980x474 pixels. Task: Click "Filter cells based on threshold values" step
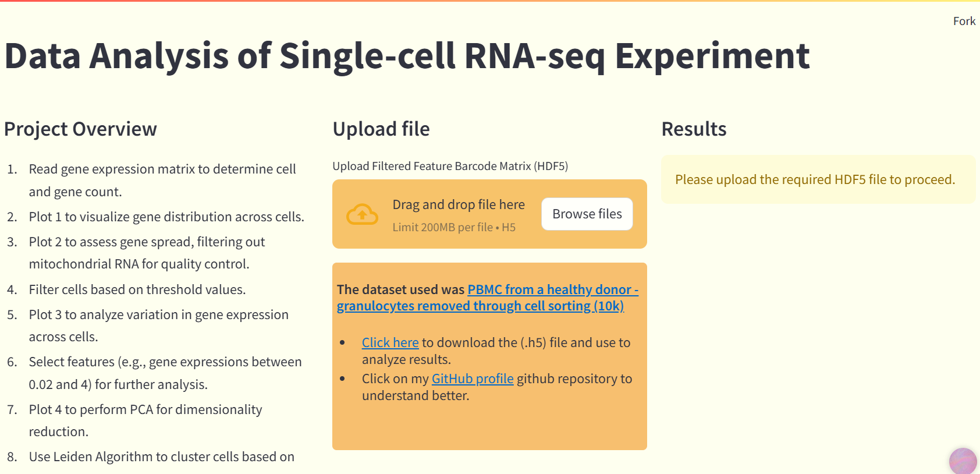pyautogui.click(x=137, y=290)
